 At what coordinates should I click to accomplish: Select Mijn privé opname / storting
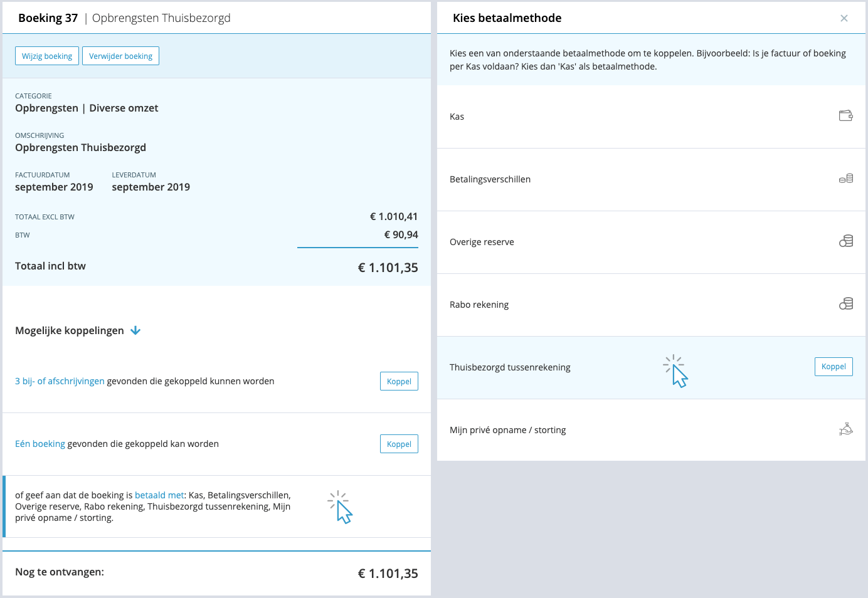(x=651, y=430)
